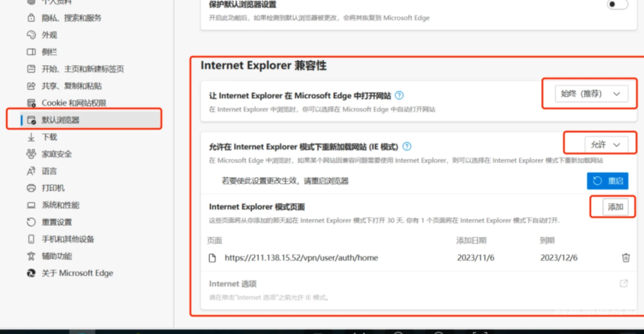
Task: Go to 隐私、搜索和服务 settings
Action: 72,18
